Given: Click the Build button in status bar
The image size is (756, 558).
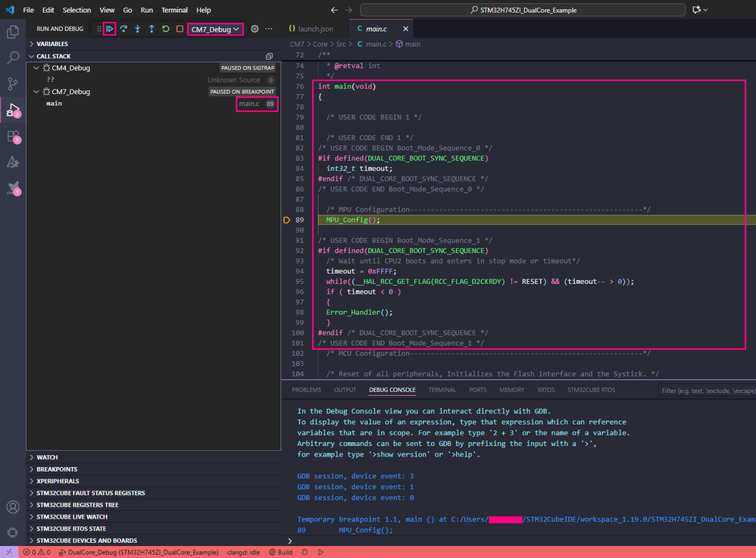Looking at the screenshot, I should (280, 553).
